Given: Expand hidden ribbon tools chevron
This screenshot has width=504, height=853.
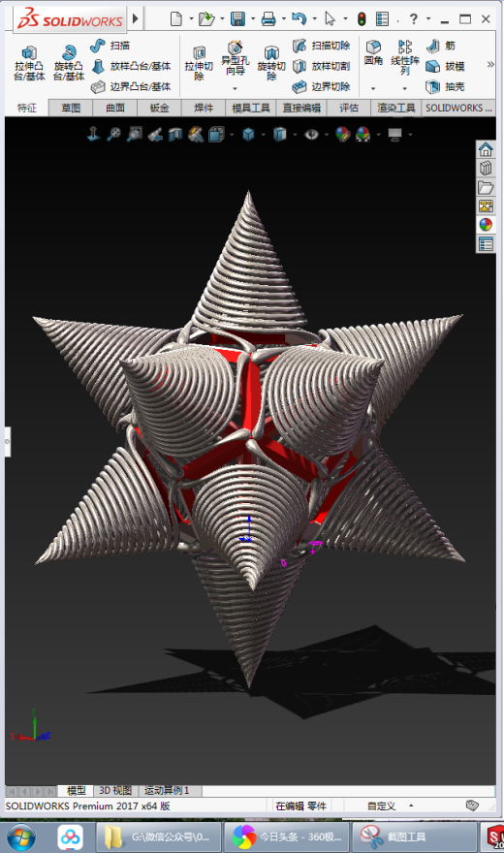Looking at the screenshot, I should click(490, 64).
